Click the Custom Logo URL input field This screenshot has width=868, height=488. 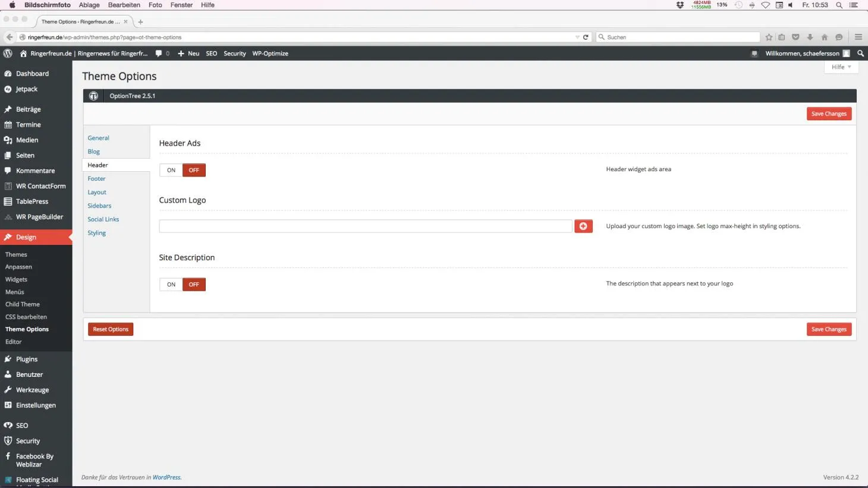[x=366, y=226]
